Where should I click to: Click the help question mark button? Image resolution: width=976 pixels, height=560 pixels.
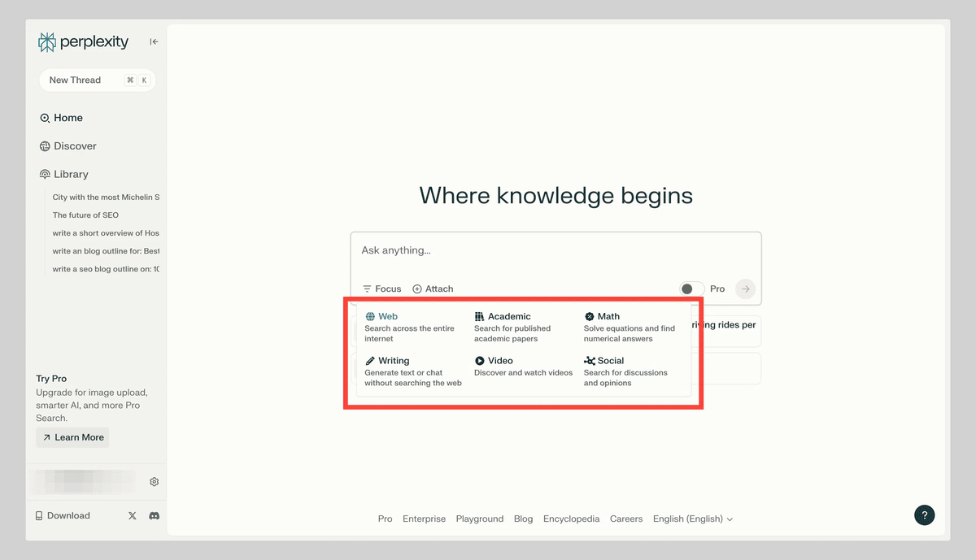(x=924, y=515)
